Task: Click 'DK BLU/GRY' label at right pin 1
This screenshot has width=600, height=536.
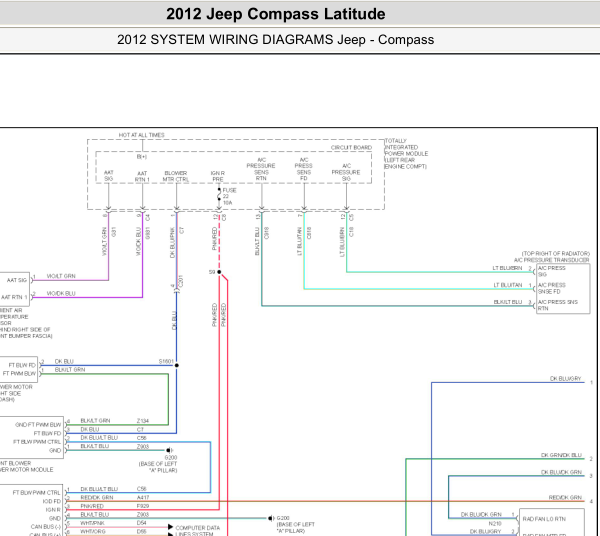Action: pos(566,378)
